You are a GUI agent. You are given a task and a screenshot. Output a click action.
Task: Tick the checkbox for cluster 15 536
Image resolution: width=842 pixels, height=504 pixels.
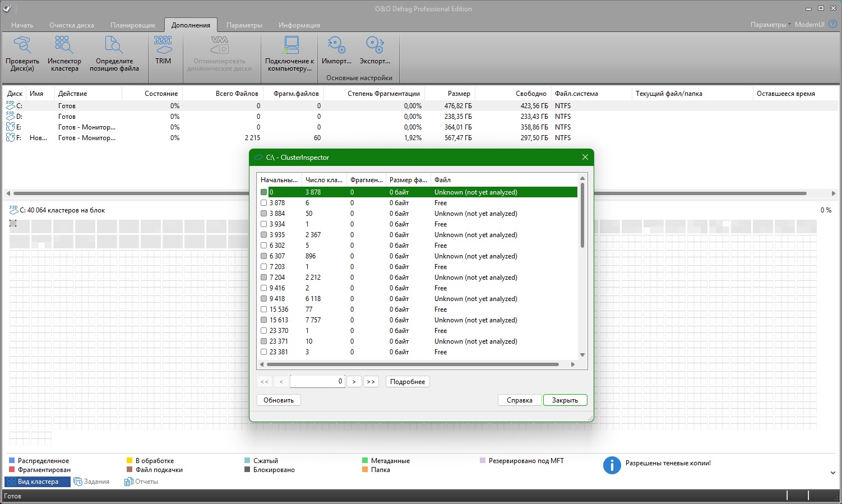[263, 309]
